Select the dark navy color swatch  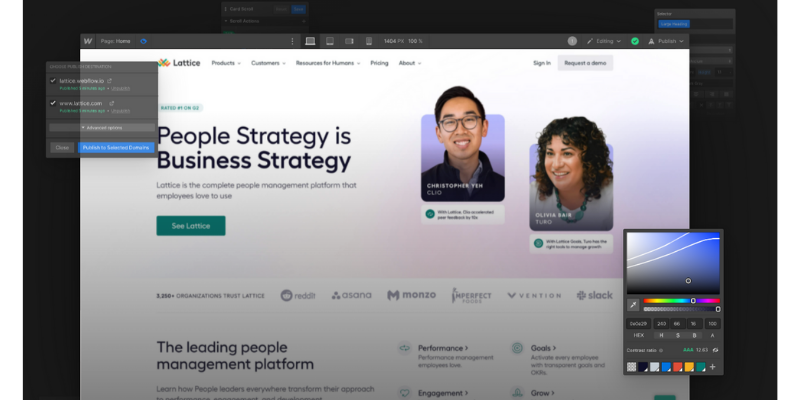tap(643, 367)
